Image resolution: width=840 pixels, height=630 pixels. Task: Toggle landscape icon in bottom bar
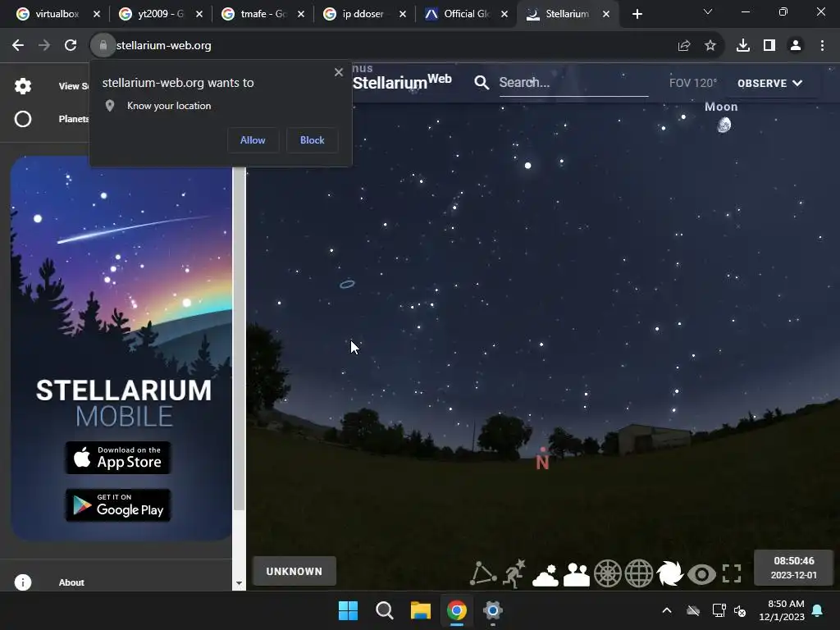pos(577,574)
